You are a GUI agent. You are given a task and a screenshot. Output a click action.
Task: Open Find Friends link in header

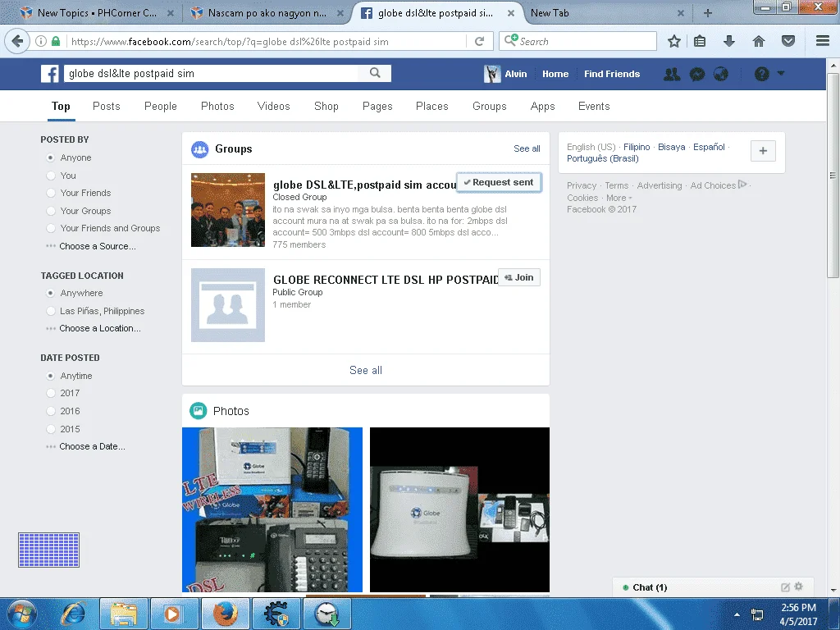612,74
